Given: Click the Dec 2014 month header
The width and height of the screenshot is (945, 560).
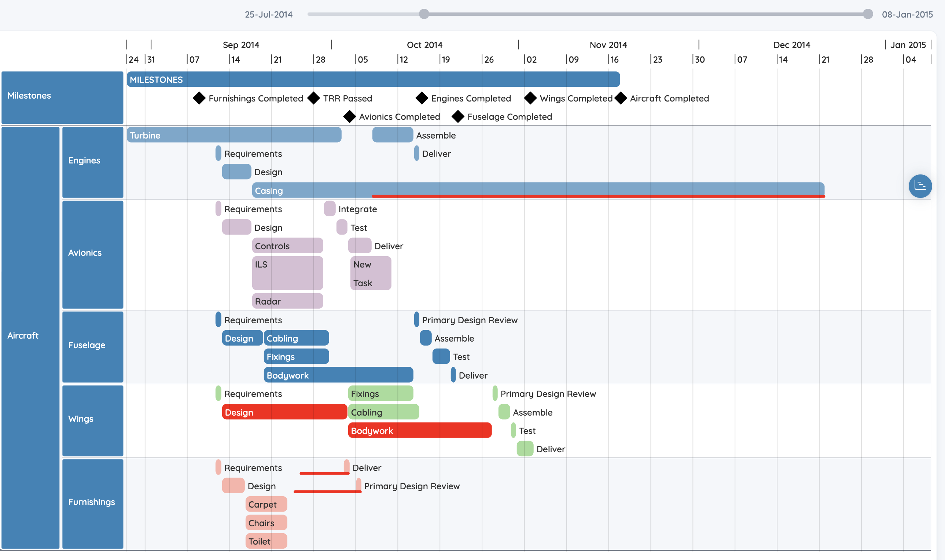Looking at the screenshot, I should point(792,45).
